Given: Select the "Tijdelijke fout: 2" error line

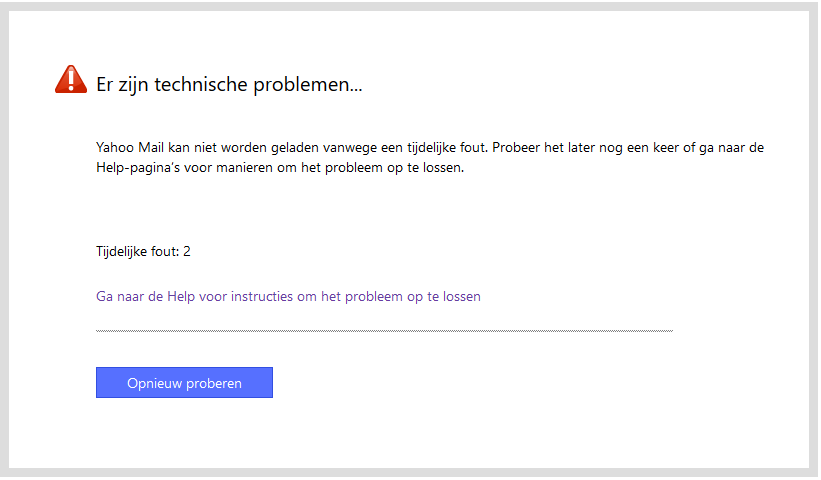Looking at the screenshot, I should (143, 251).
